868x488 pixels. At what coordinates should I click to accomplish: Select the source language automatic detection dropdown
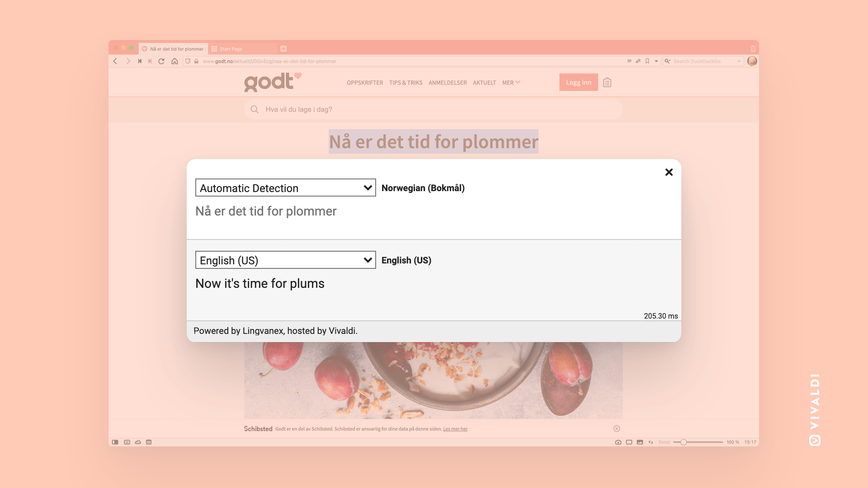[286, 188]
